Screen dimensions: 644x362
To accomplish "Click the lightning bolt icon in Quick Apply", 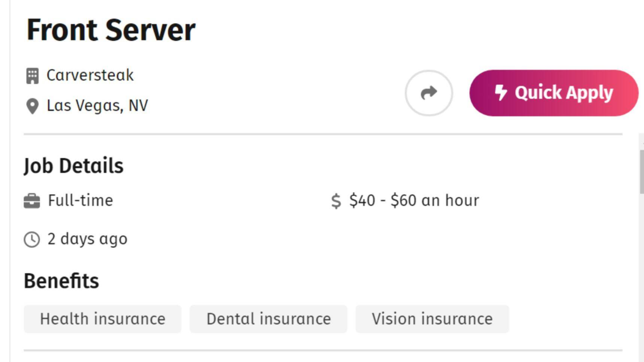I will [x=500, y=93].
